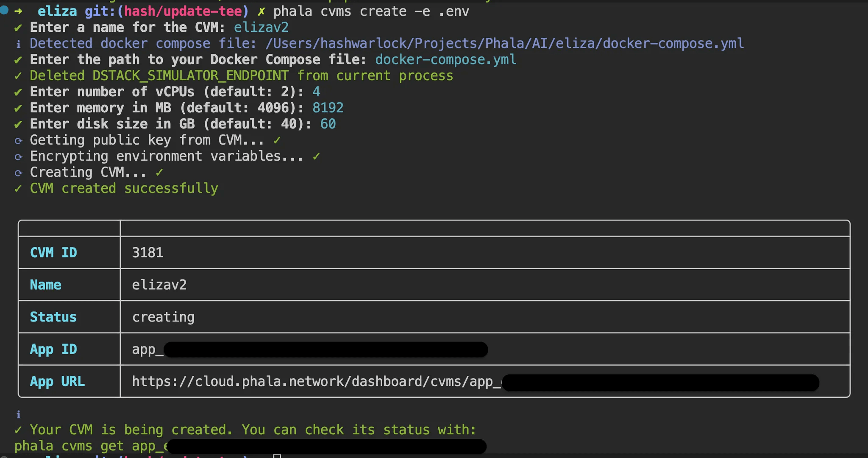868x458 pixels.
Task: Click the info icon before Detected docker compose
Action: [18, 44]
